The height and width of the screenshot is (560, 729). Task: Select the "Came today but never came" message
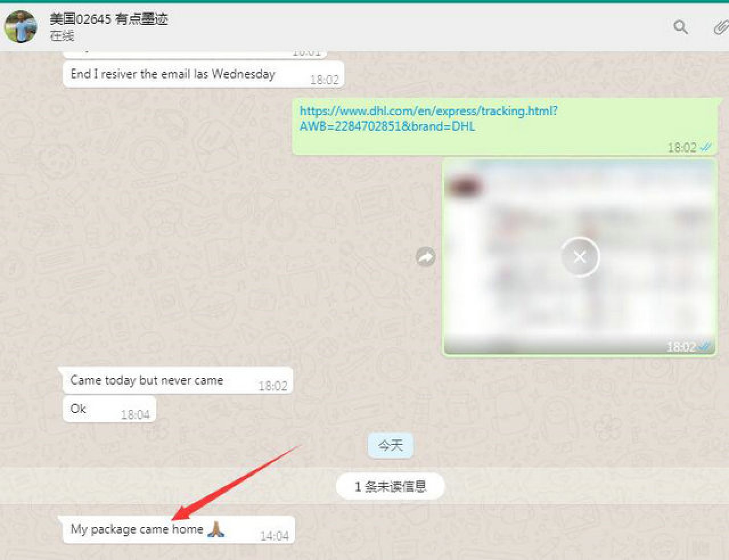pyautogui.click(x=146, y=380)
